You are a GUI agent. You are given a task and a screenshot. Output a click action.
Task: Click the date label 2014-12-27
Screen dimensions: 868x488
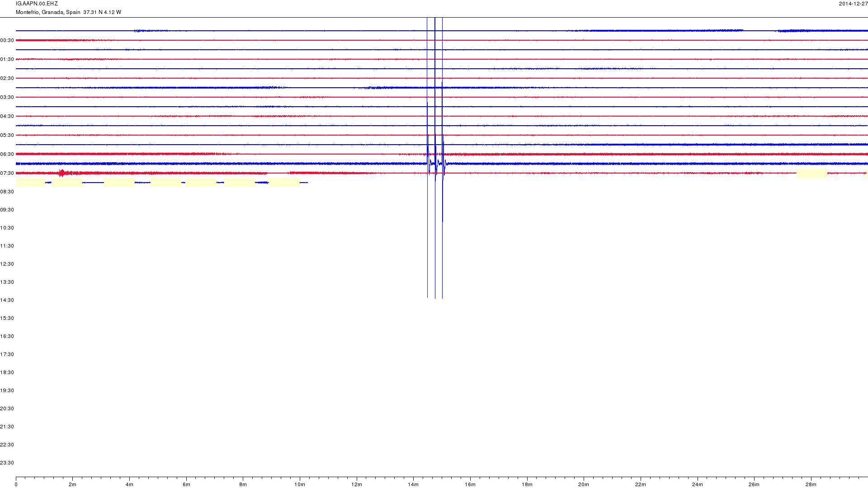tap(853, 4)
